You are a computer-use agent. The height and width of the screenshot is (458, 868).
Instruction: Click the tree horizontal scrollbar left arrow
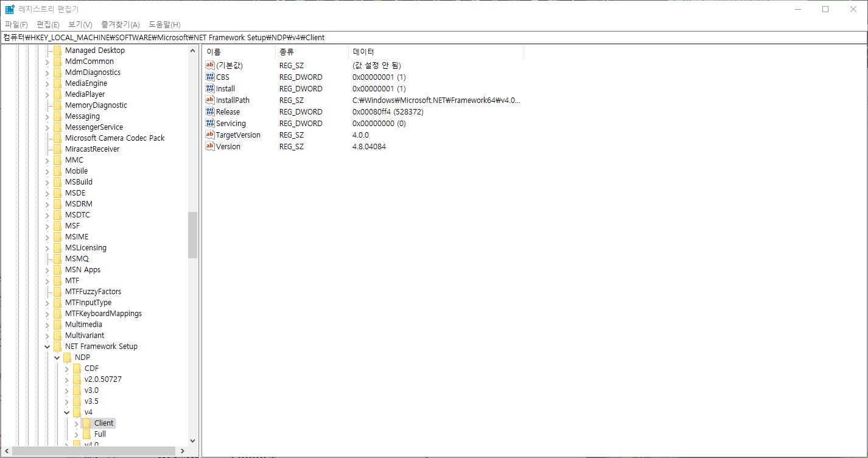tap(6, 451)
